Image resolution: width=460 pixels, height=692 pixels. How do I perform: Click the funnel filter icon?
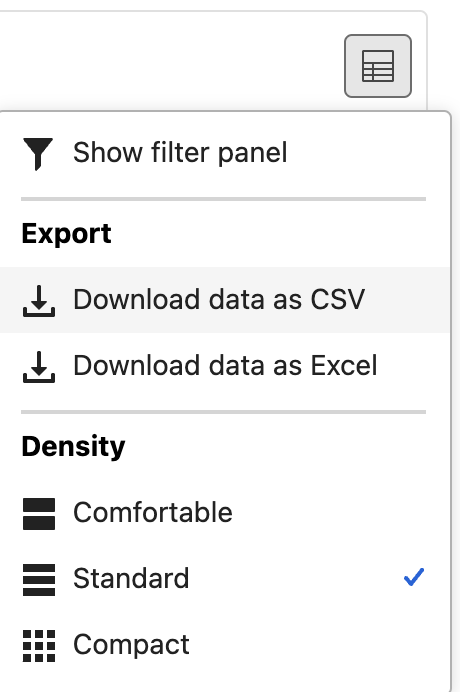click(x=38, y=154)
